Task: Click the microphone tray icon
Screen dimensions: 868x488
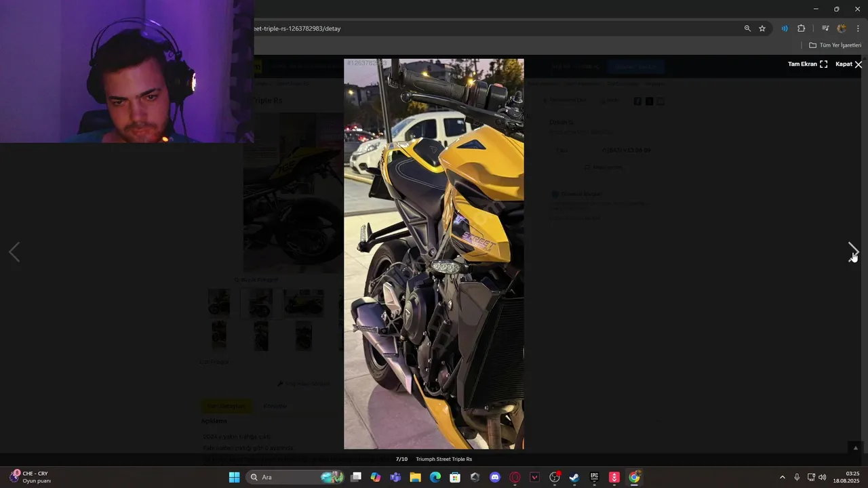Action: pos(797,477)
